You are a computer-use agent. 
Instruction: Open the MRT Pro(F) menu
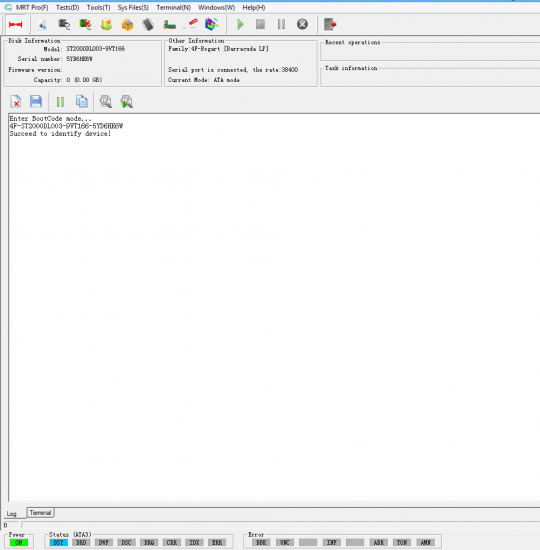(32, 7)
